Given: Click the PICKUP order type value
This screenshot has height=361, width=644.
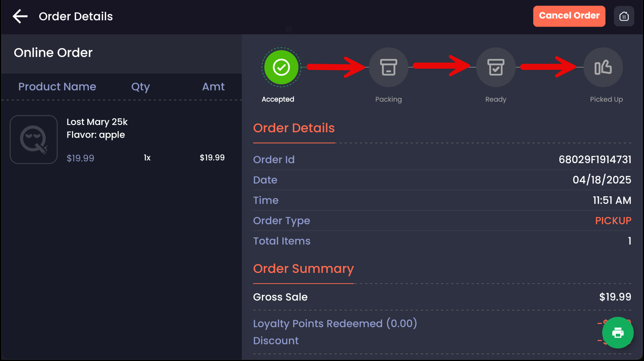Looking at the screenshot, I should pos(613,221).
